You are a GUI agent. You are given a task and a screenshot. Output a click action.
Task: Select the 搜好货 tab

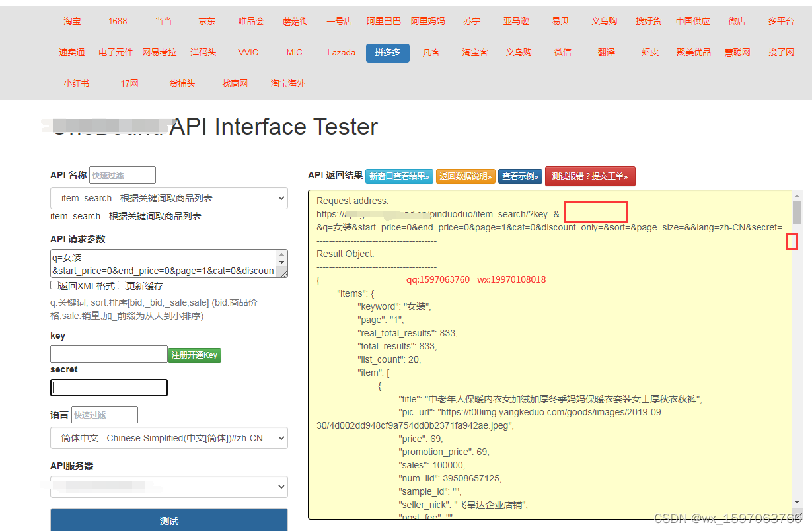649,21
